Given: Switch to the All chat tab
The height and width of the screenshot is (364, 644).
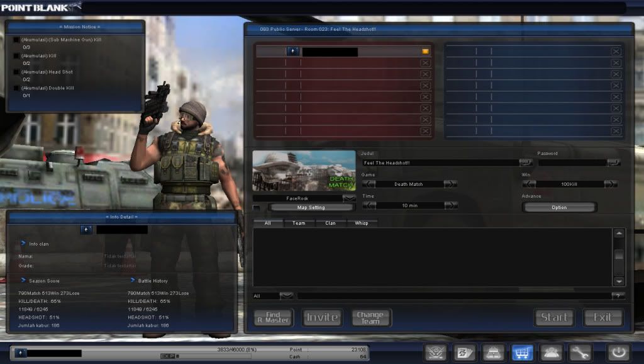Looking at the screenshot, I should [x=268, y=223].
